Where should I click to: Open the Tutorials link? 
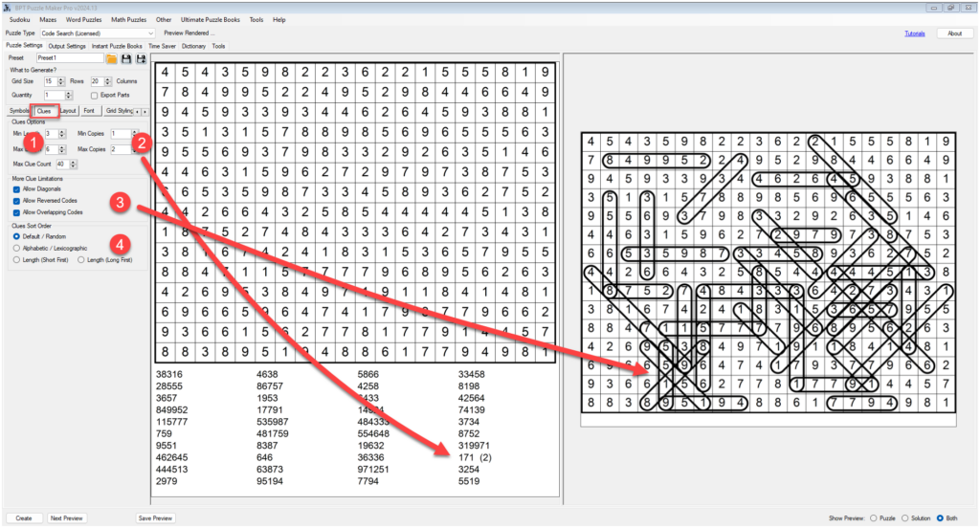915,33
